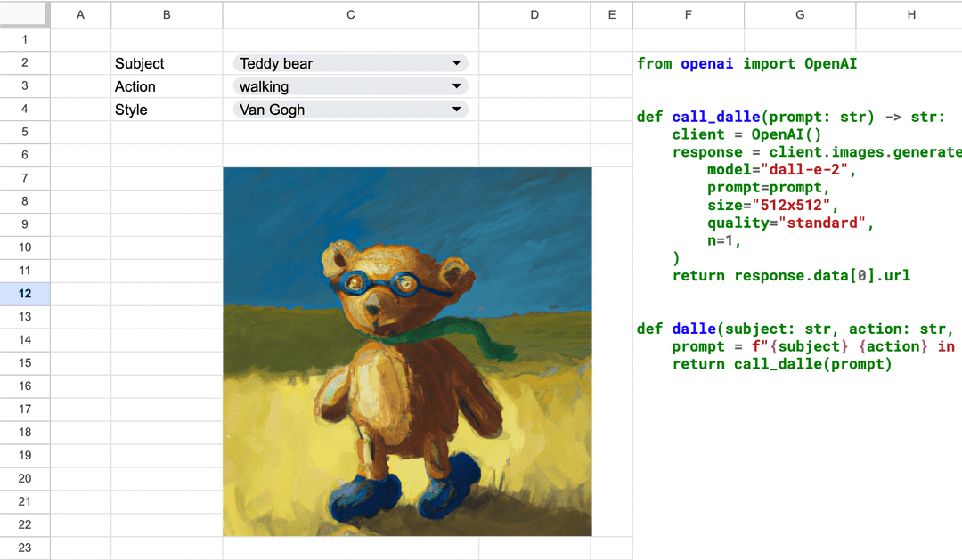Click the size="512x512" code line
This screenshot has height=560, width=962.
point(773,206)
